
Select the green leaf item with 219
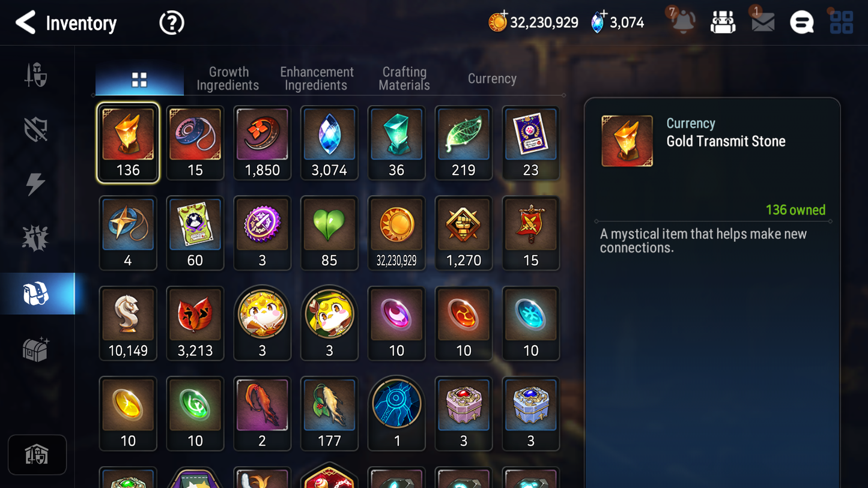pos(463,143)
